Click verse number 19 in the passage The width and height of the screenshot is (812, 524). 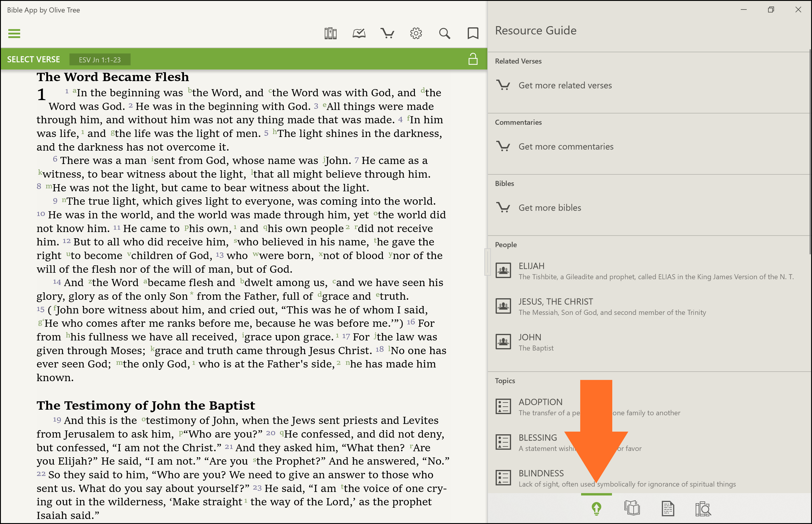pyautogui.click(x=57, y=420)
